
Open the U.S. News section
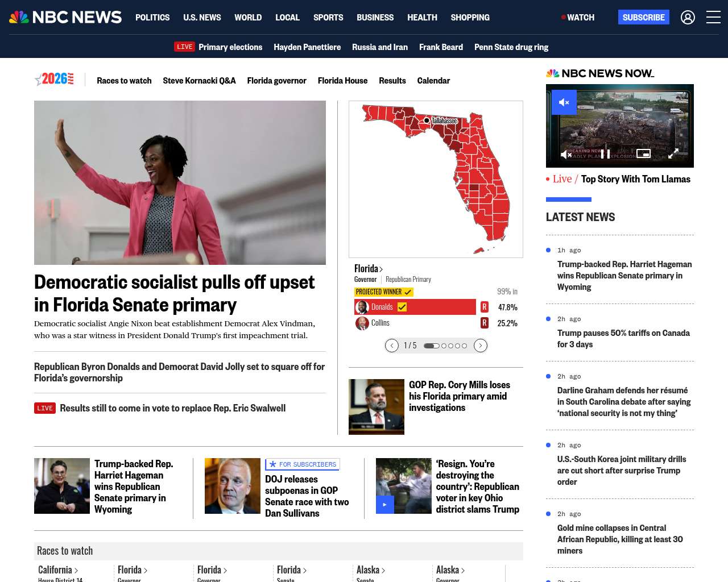point(202,18)
